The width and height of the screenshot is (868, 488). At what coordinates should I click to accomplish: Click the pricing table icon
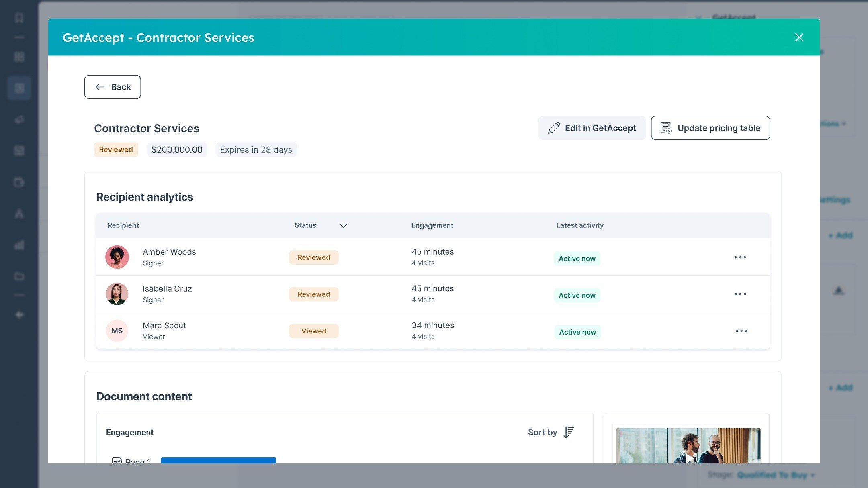(x=666, y=128)
